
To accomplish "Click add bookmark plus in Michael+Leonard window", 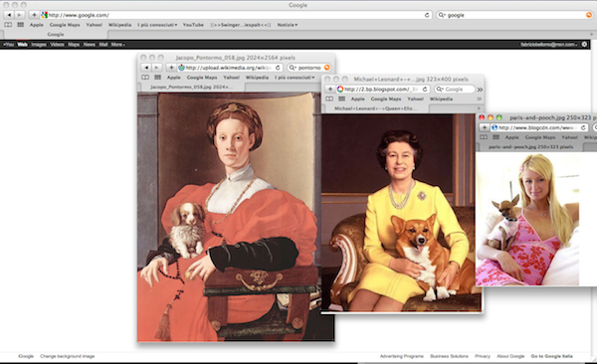I will (x=330, y=89).
